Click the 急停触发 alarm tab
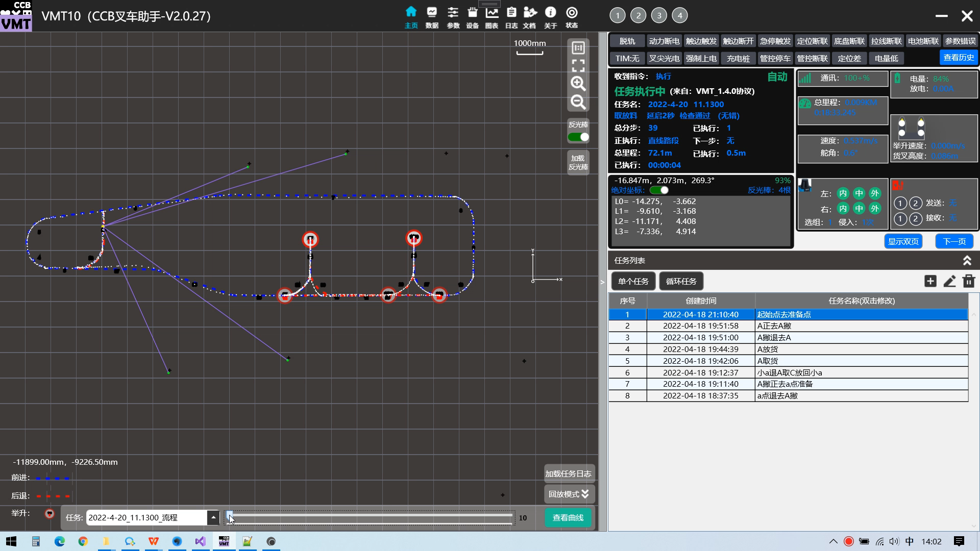The width and height of the screenshot is (980, 551). pyautogui.click(x=775, y=41)
